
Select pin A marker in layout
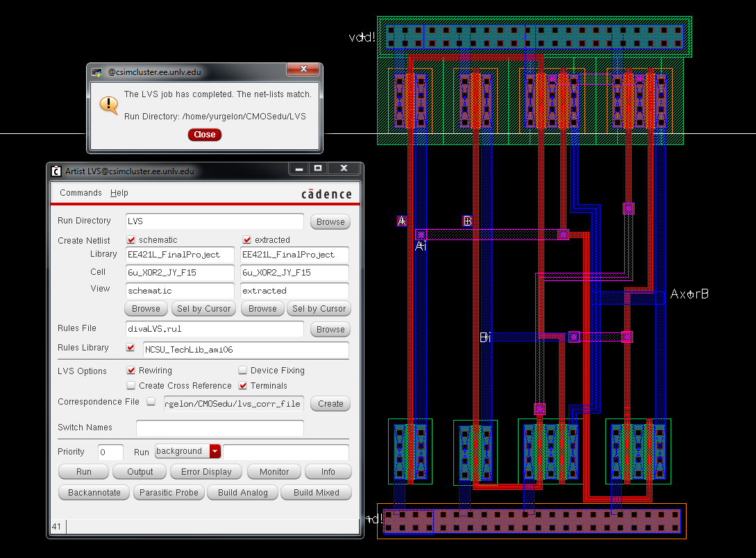coord(401,221)
